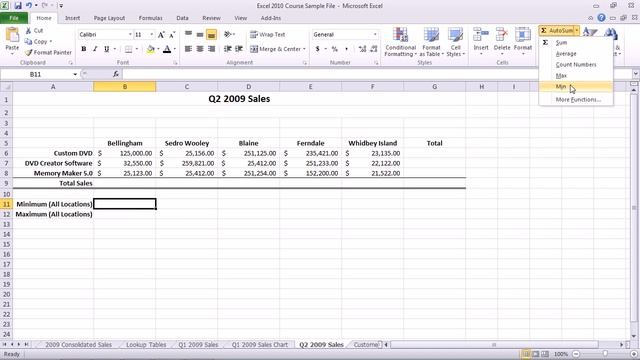Image resolution: width=640 pixels, height=360 pixels.
Task: Toggle Center alignment
Action: coord(200,49)
